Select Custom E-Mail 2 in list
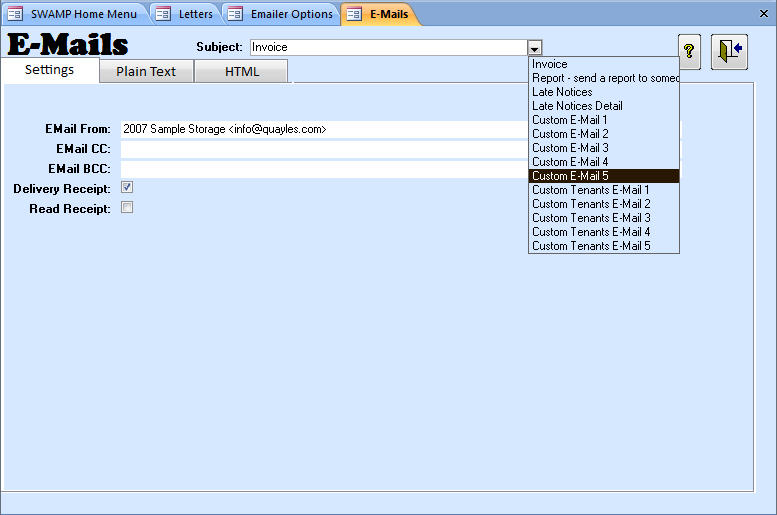This screenshot has width=777, height=515. coord(604,134)
